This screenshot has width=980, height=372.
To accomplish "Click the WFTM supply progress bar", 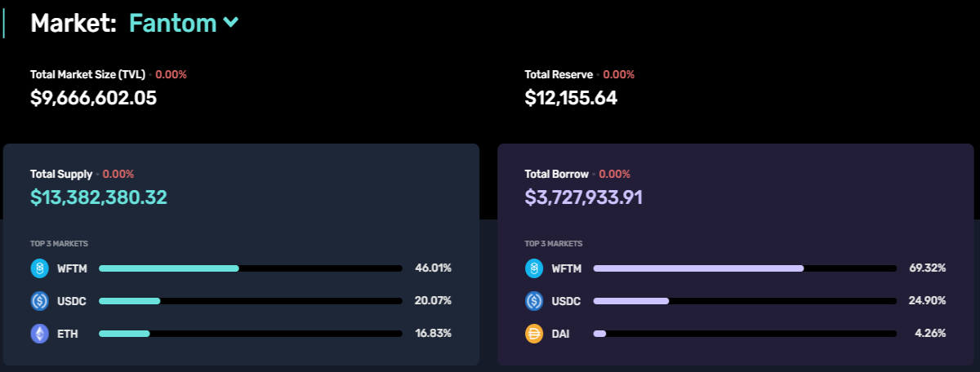I will [x=251, y=268].
